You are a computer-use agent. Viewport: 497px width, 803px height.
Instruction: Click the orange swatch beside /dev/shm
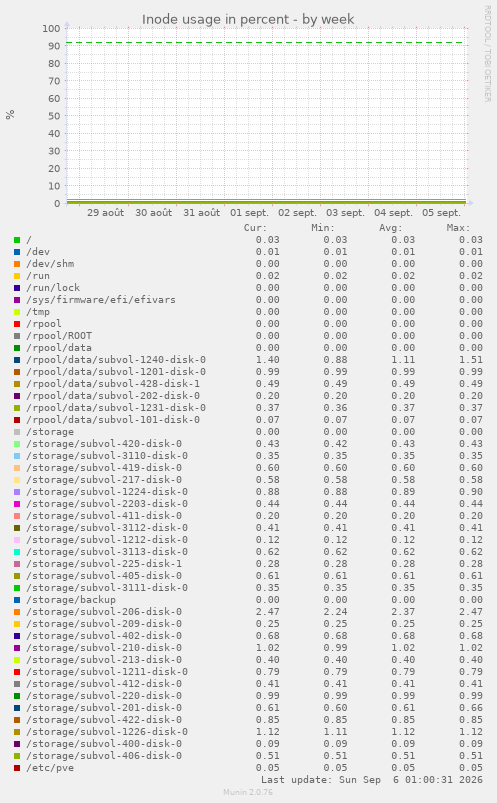coord(17,264)
